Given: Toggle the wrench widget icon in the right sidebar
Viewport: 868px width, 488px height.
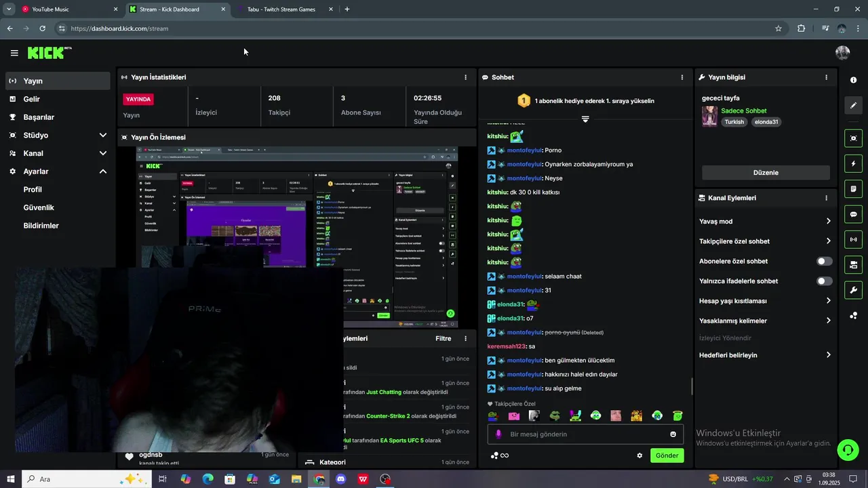Looking at the screenshot, I should click(853, 290).
